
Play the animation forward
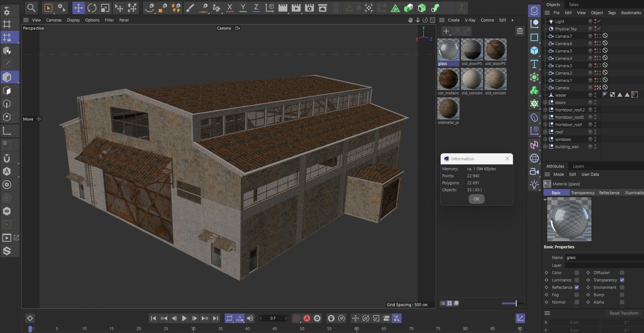click(x=184, y=318)
